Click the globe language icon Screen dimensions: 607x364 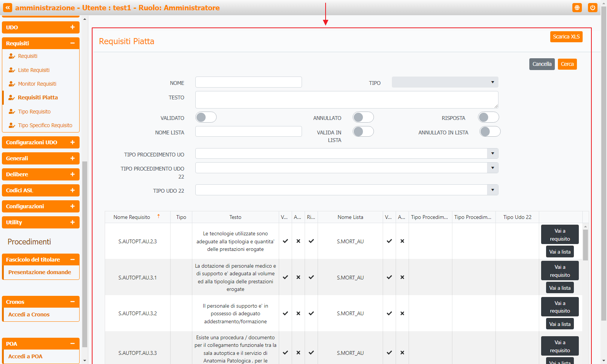coord(577,8)
